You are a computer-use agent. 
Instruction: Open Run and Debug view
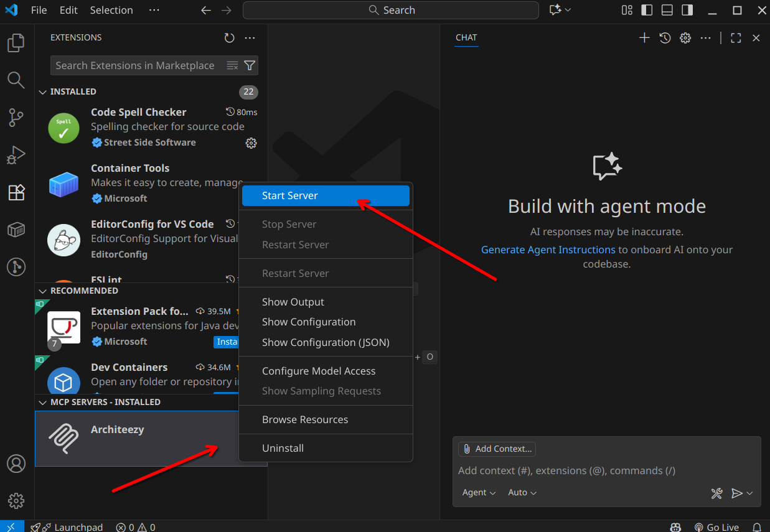[16, 155]
